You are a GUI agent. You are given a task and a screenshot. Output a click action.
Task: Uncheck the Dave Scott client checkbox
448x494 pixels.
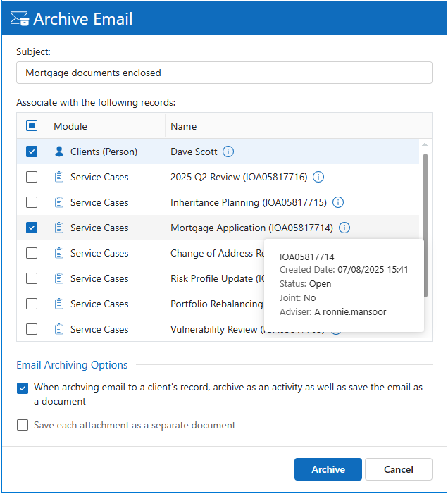[x=32, y=152]
